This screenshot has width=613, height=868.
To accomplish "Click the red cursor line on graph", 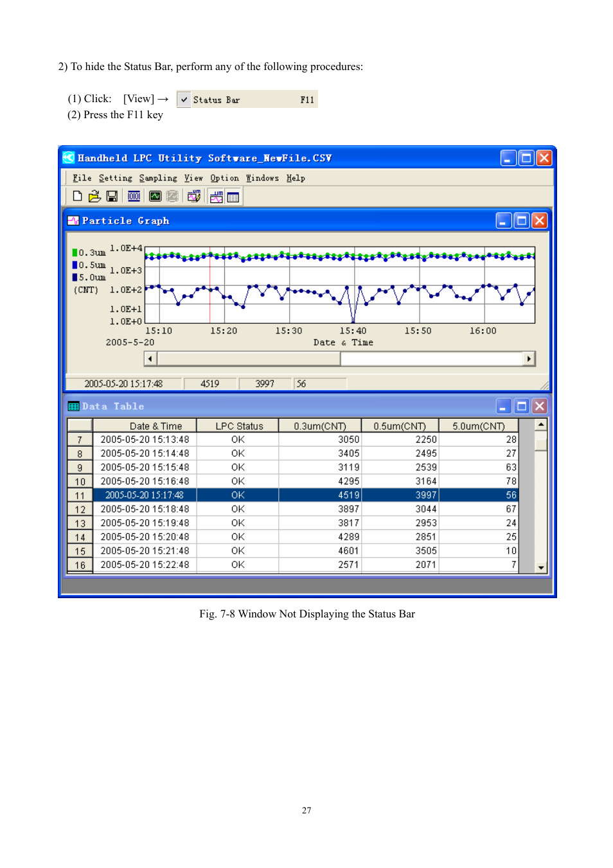I will click(209, 285).
